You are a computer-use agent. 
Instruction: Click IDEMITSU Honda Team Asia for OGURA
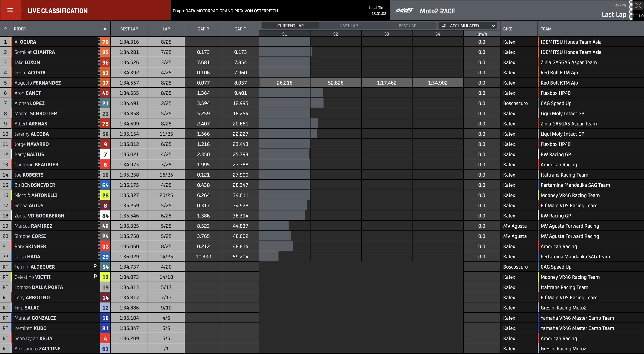tap(571, 42)
